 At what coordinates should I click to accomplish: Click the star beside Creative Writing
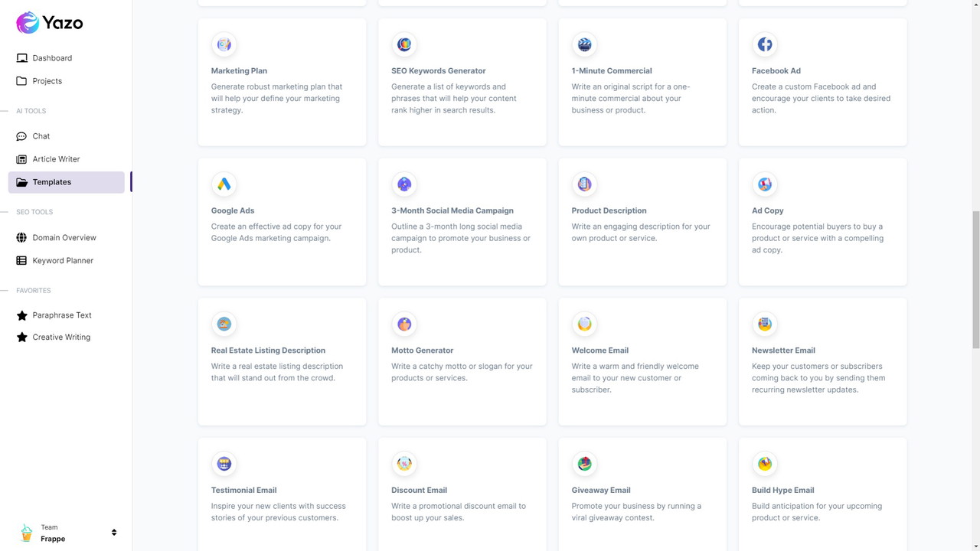tap(21, 337)
